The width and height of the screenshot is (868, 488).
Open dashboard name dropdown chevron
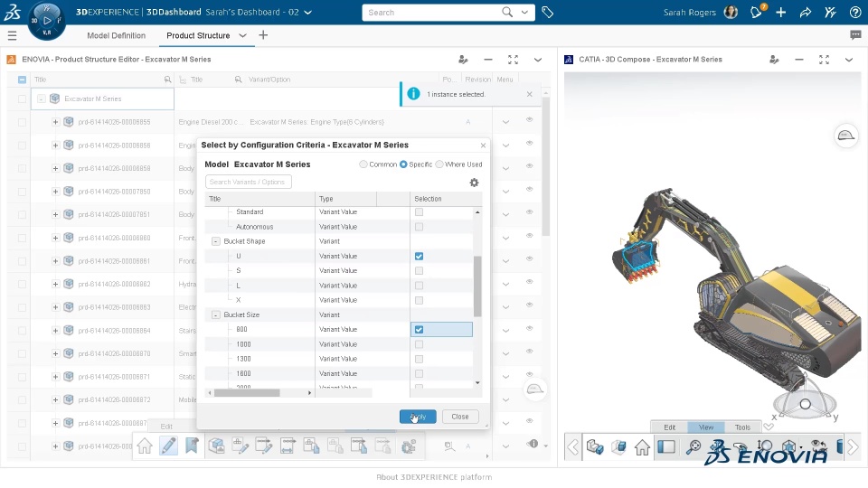308,12
